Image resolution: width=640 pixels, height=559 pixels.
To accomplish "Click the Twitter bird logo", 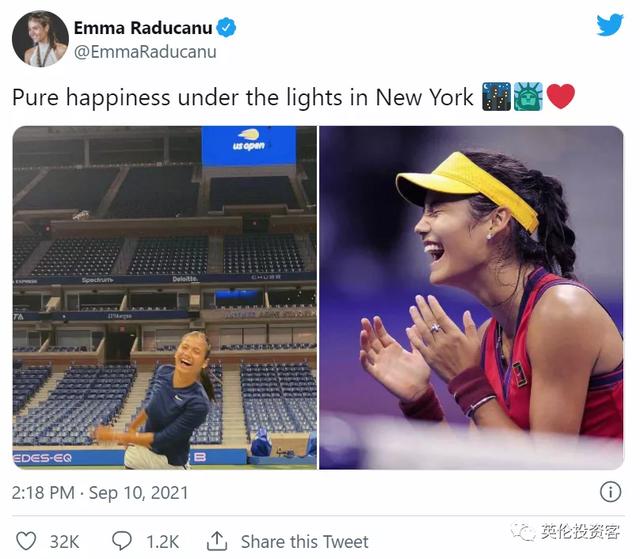I will (610, 25).
